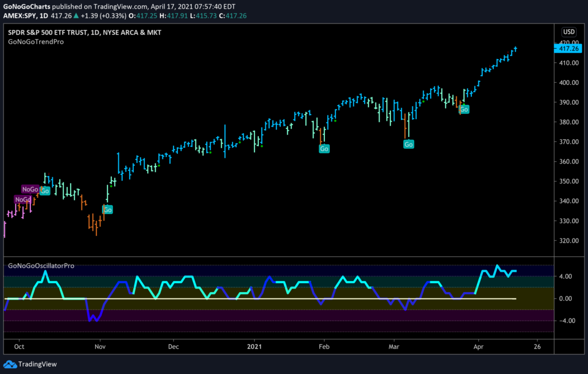Click the 417.26 current price label
The width and height of the screenshot is (588, 374).
(568, 48)
